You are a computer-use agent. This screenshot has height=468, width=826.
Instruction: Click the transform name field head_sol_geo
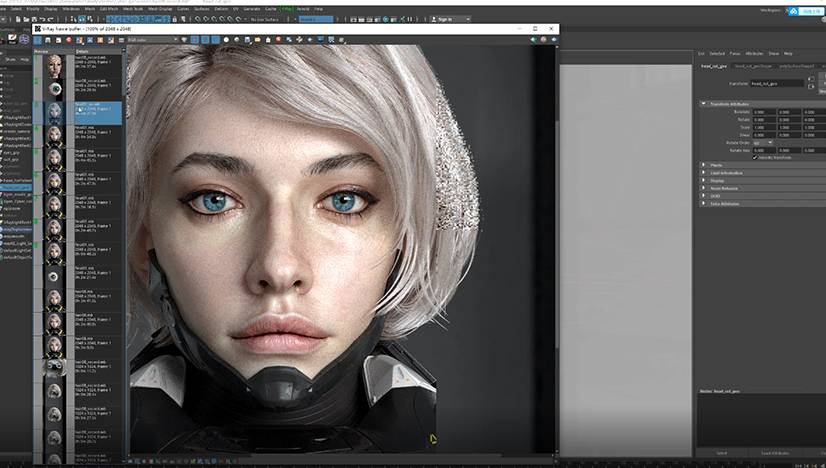pyautogui.click(x=777, y=84)
